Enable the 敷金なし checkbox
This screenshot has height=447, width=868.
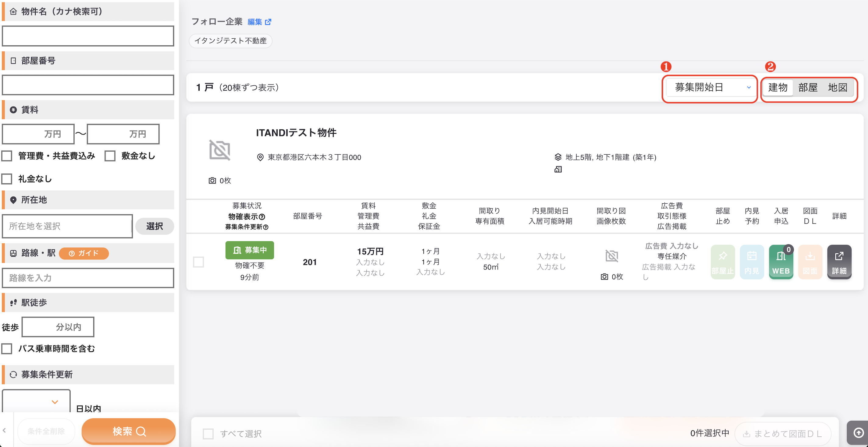coord(110,156)
